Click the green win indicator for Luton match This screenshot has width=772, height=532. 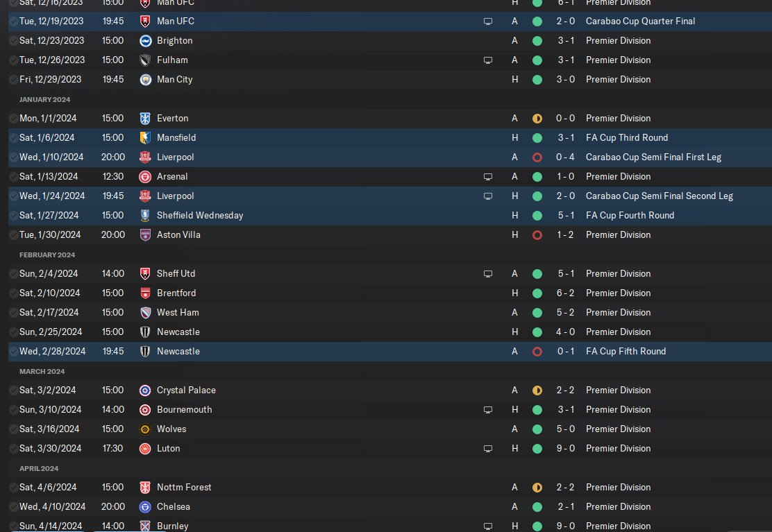coord(537,448)
